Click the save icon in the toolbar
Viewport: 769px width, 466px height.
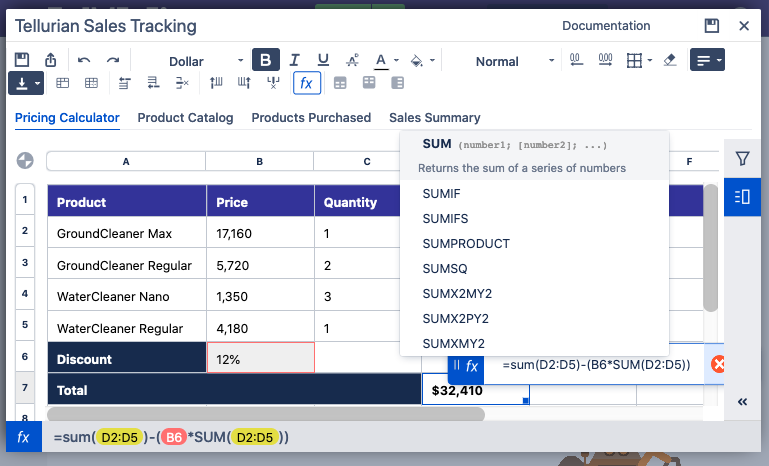22,60
